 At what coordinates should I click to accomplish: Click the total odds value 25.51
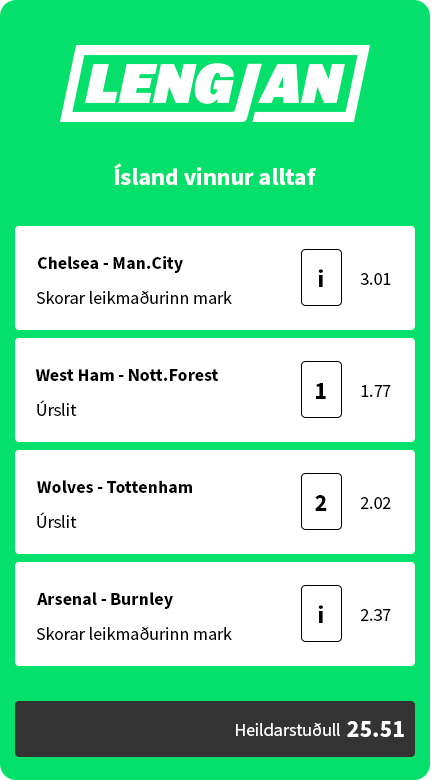375,729
